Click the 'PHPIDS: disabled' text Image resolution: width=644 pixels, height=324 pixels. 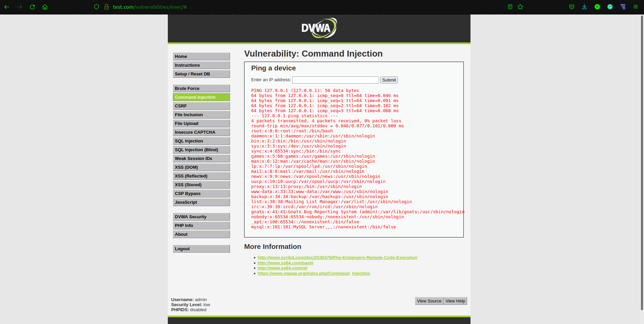point(189,310)
